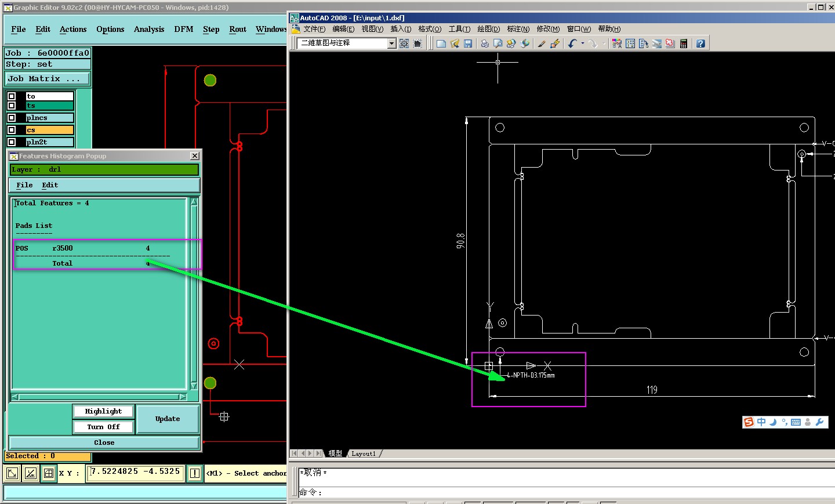The image size is (835, 504).
Task: Click the Help question mark icon
Action: pyautogui.click(x=700, y=43)
